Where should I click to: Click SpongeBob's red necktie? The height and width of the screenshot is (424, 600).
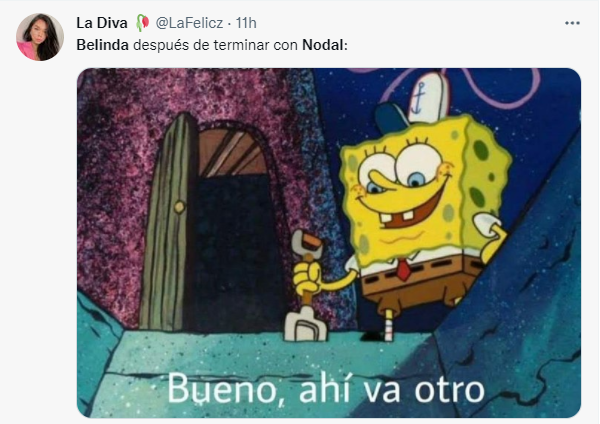(404, 269)
